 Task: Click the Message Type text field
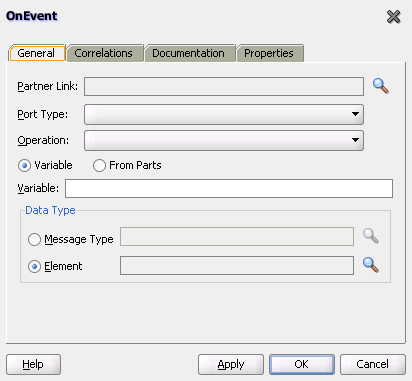point(237,237)
